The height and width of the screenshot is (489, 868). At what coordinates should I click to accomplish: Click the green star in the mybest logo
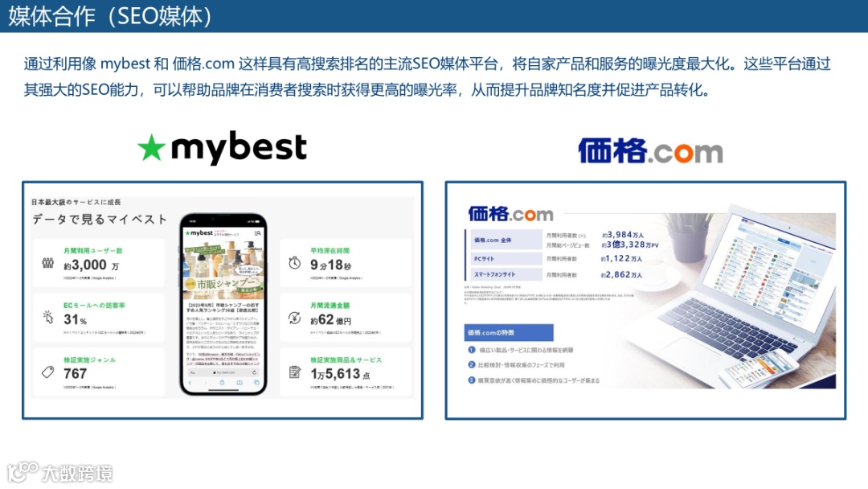click(x=151, y=147)
